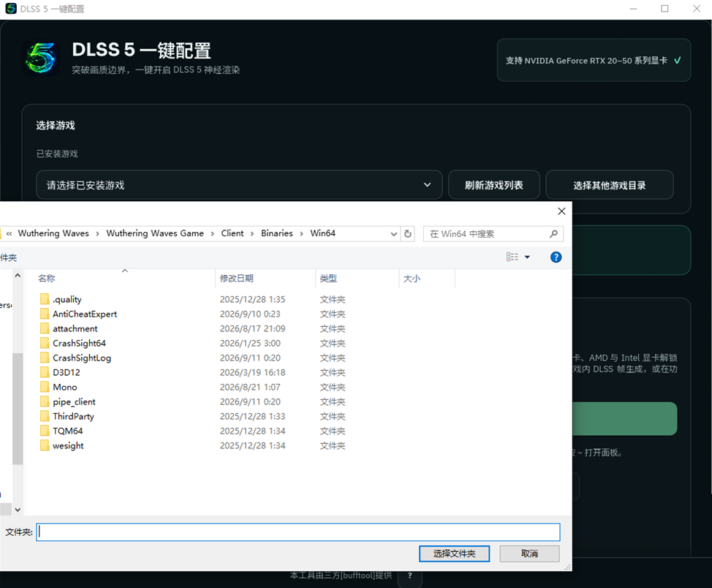Click the DLSS 5 title bar icon
The image size is (712, 588).
point(10,9)
